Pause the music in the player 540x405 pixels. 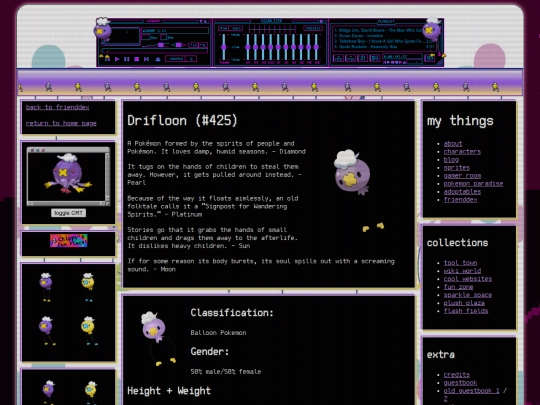point(126,59)
